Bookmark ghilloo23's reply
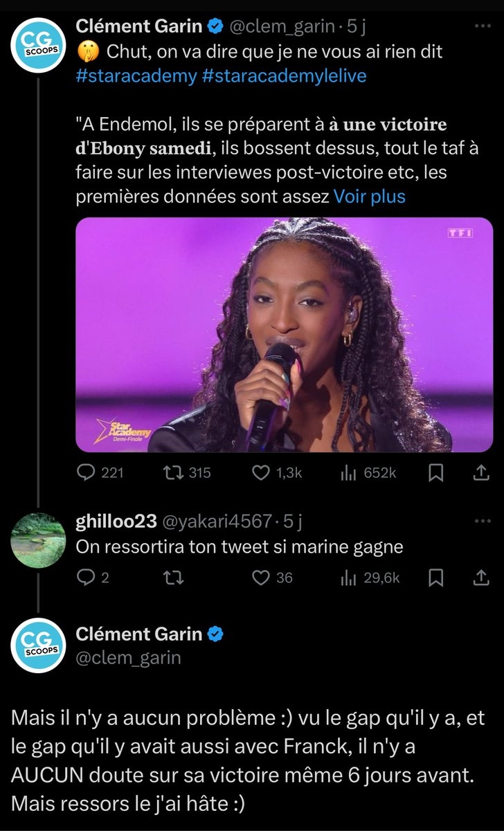The height and width of the screenshot is (831, 504). click(x=435, y=577)
